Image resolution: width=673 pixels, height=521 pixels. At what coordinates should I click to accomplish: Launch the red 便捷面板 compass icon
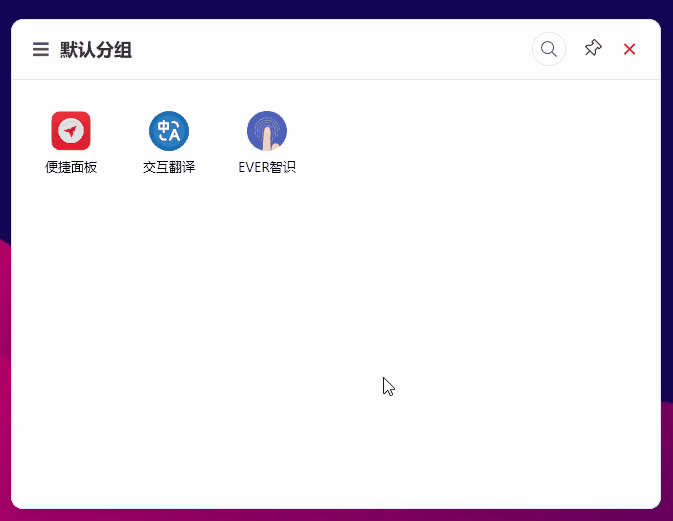(71, 131)
